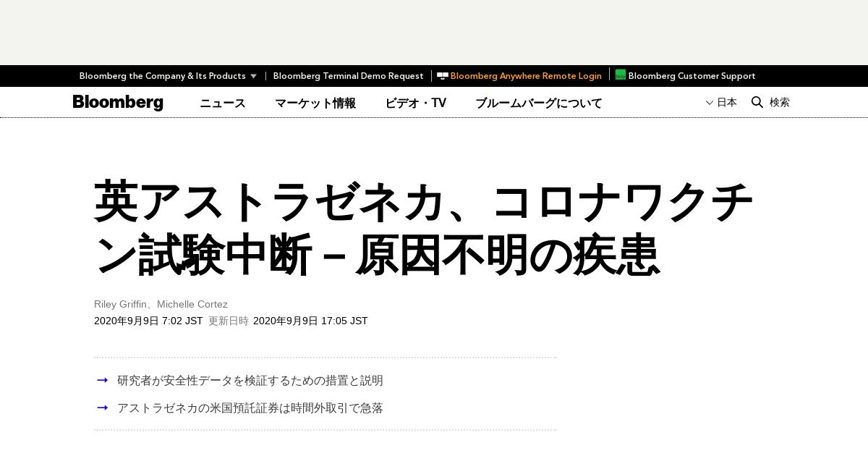Open the ブルームバーグについて menu
This screenshot has width=868, height=456.
539,103
